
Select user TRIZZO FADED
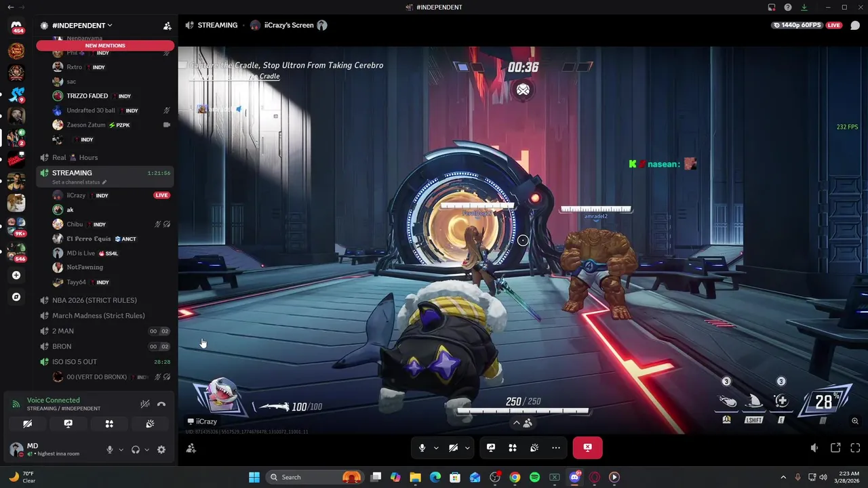pyautogui.click(x=112, y=96)
